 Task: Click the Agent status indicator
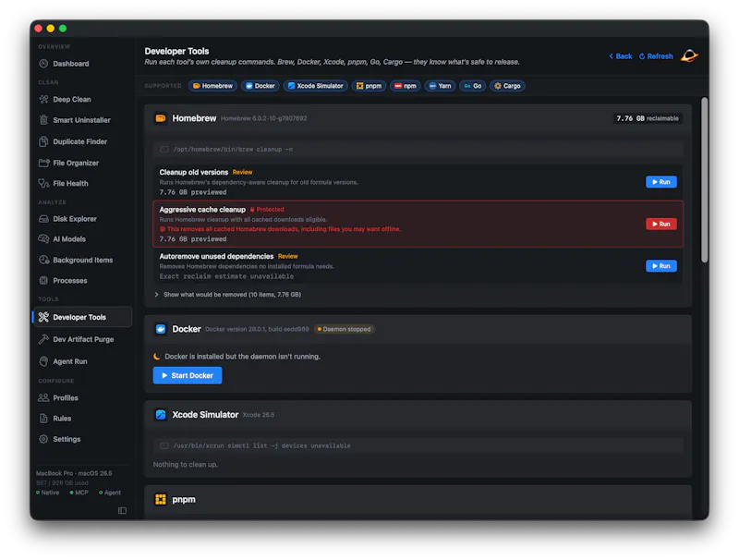[110, 493]
